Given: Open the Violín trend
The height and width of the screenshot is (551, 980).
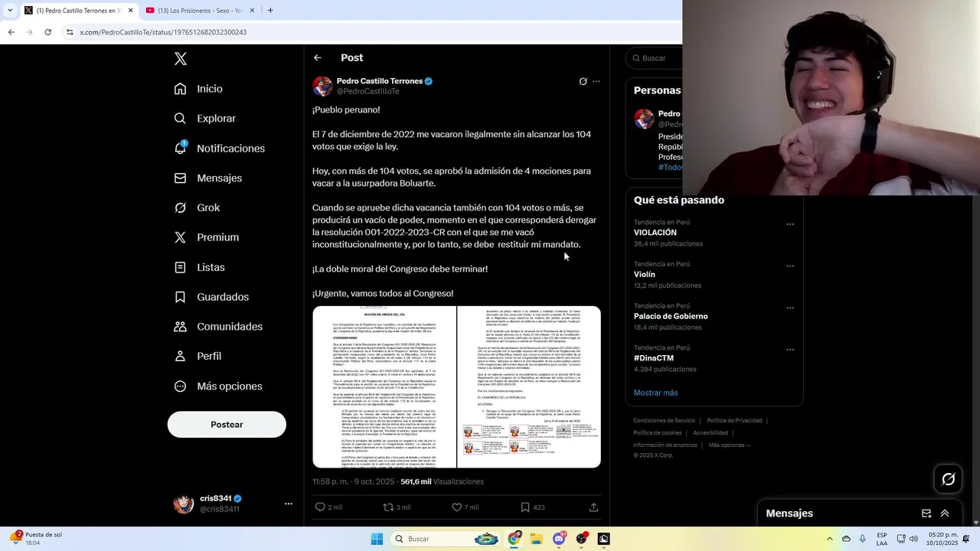Looking at the screenshot, I should (645, 274).
